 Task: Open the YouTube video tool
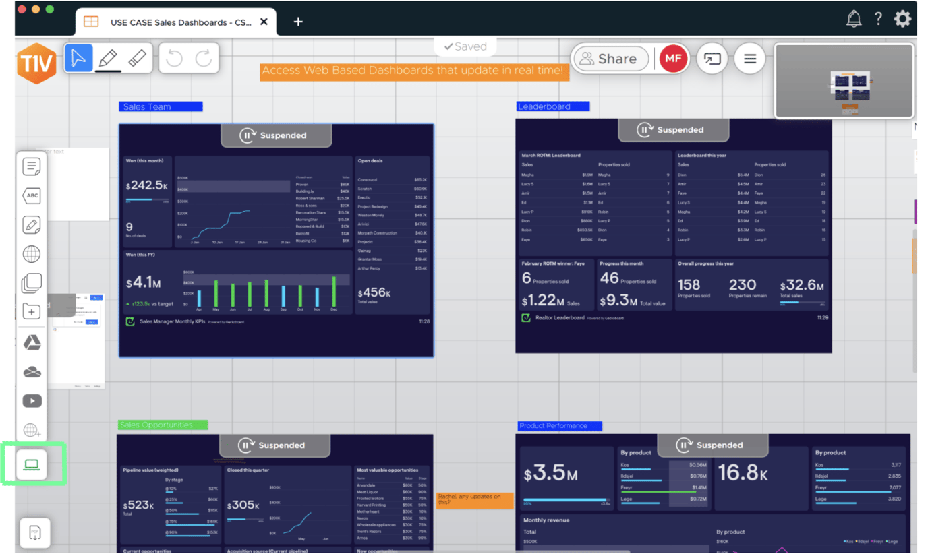32,401
